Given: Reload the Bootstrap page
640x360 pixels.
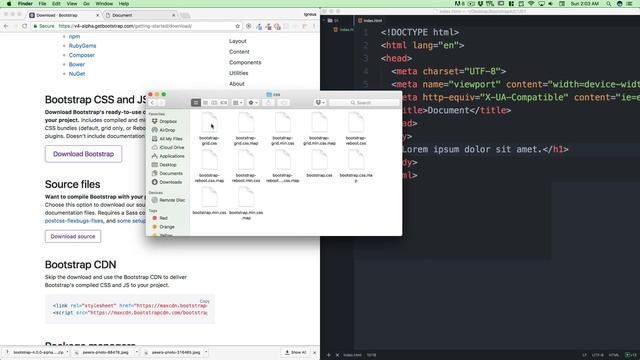Looking at the screenshot, I should [24, 26].
